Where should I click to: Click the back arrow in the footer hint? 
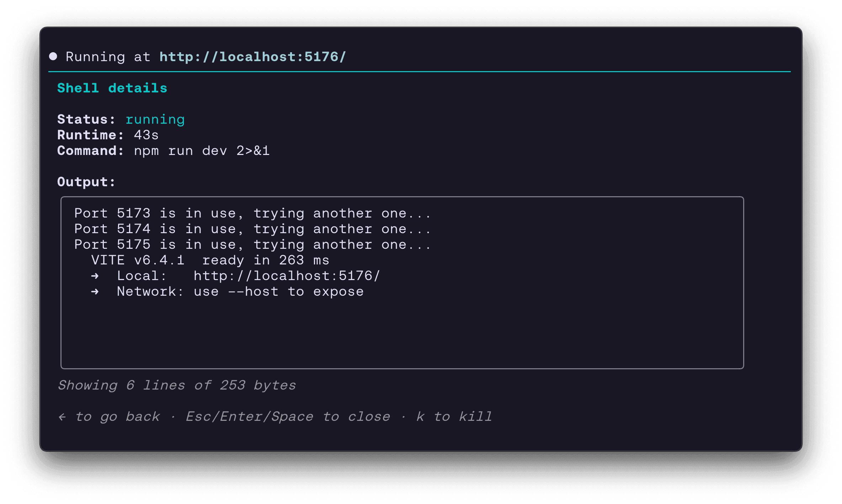pos(63,416)
